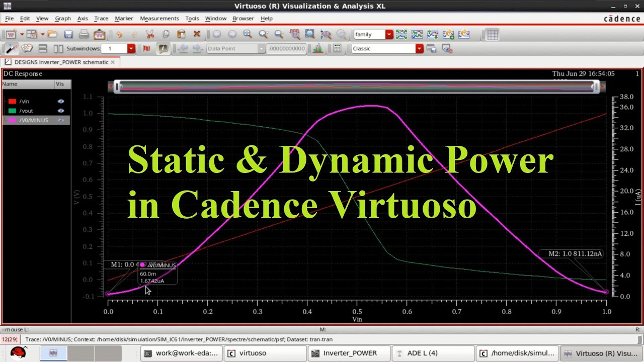Screen dimensions: 644x362
Task: Open the calculator icon
Action: coord(337,49)
